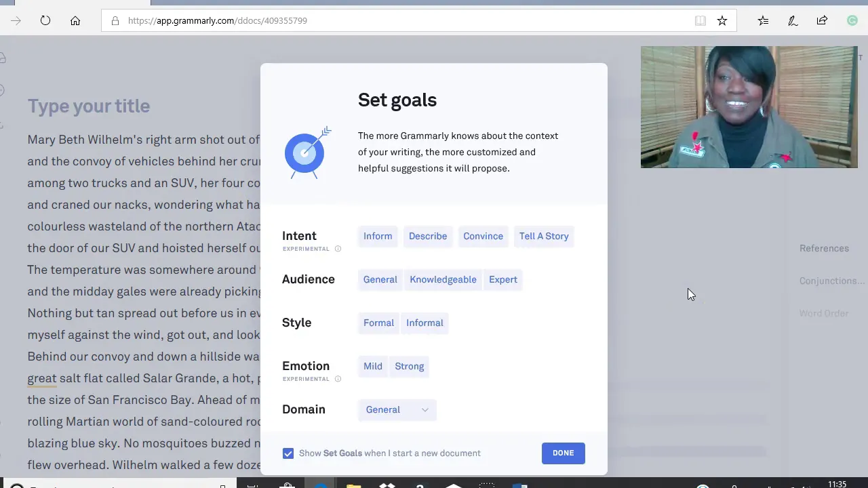Click the underlined word great in document
Screen dimensions: 868x488
[42, 378]
